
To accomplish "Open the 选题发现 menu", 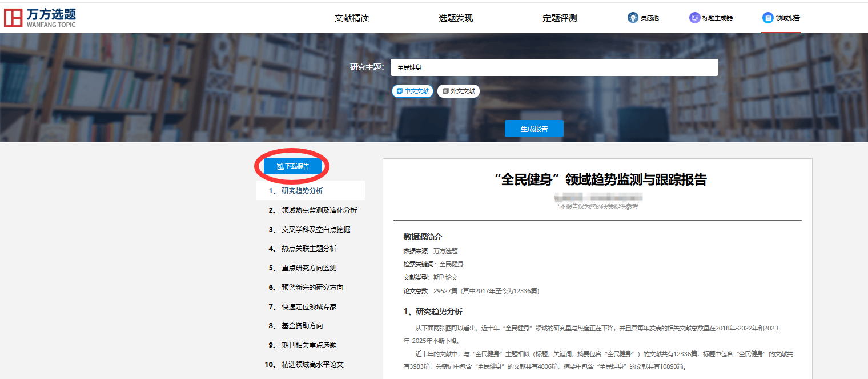I will click(x=456, y=18).
